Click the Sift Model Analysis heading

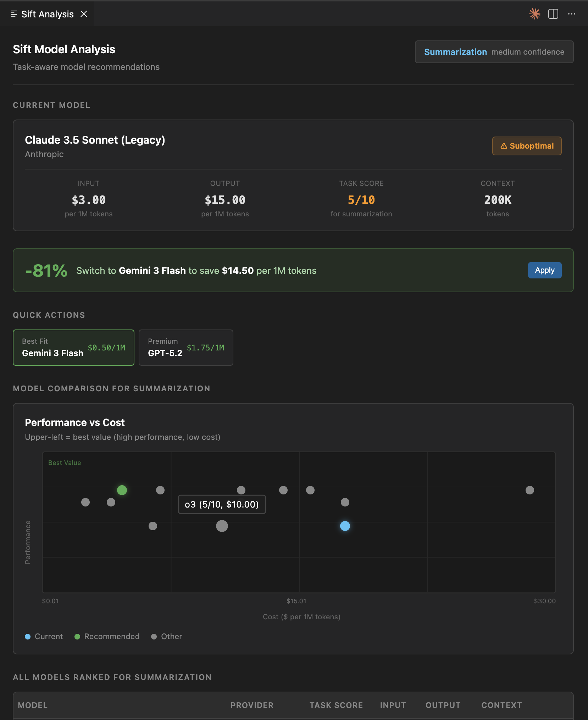click(64, 49)
